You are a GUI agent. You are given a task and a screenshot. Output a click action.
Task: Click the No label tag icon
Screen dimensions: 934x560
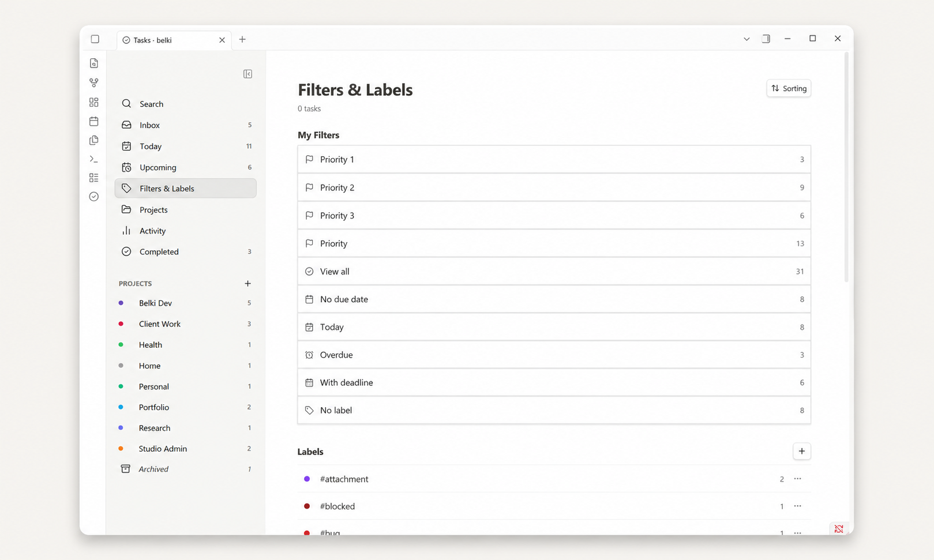(309, 410)
